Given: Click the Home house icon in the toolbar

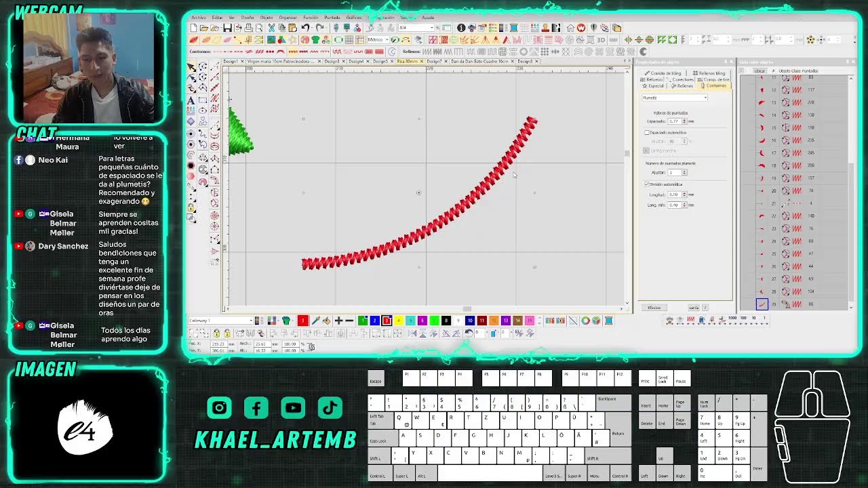Looking at the screenshot, I should (571, 27).
